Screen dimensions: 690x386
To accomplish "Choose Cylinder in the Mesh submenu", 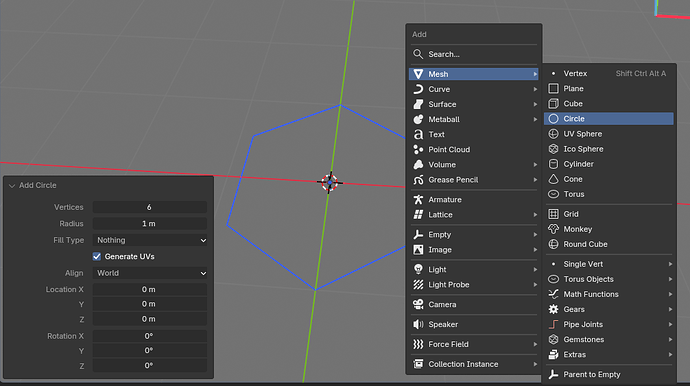I will click(609, 164).
